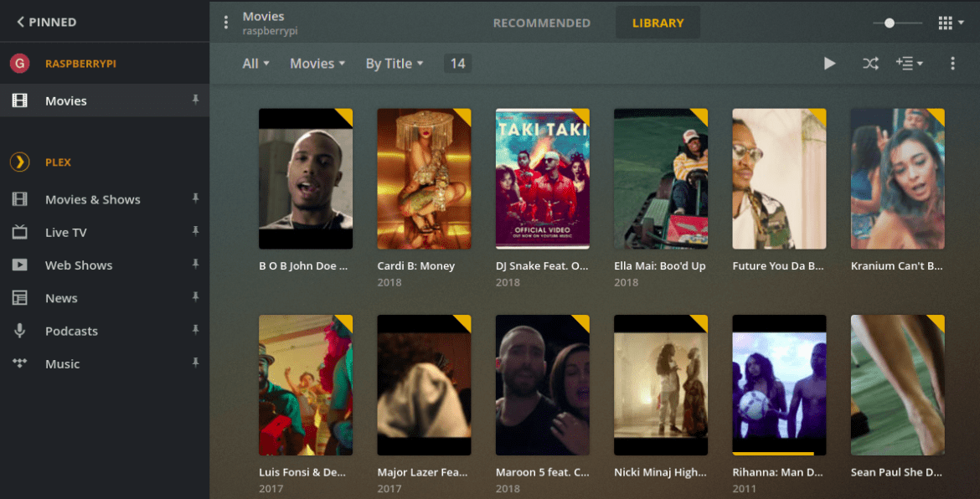
Task: Open the Cardi B: Money poster
Action: (425, 178)
